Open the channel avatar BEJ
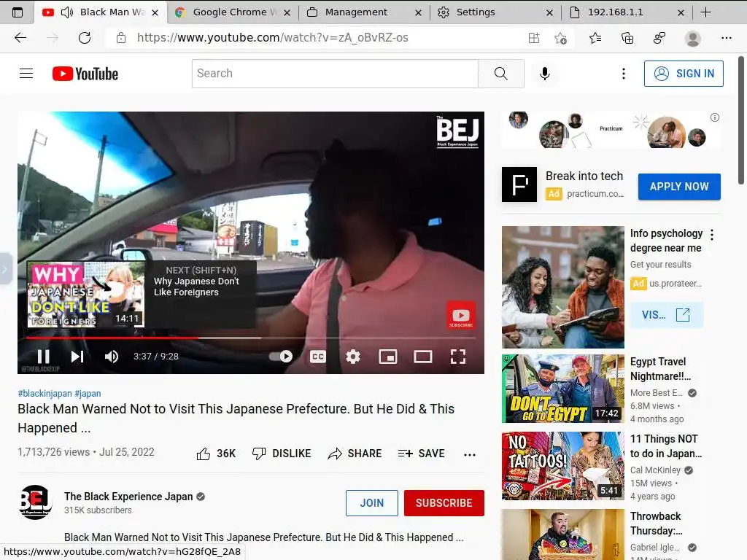This screenshot has height=560, width=747. [x=35, y=502]
